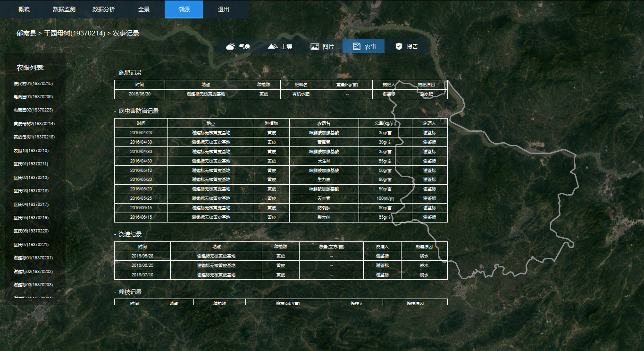Click the mountain icon for 土壤
644x351 pixels.
coord(273,46)
